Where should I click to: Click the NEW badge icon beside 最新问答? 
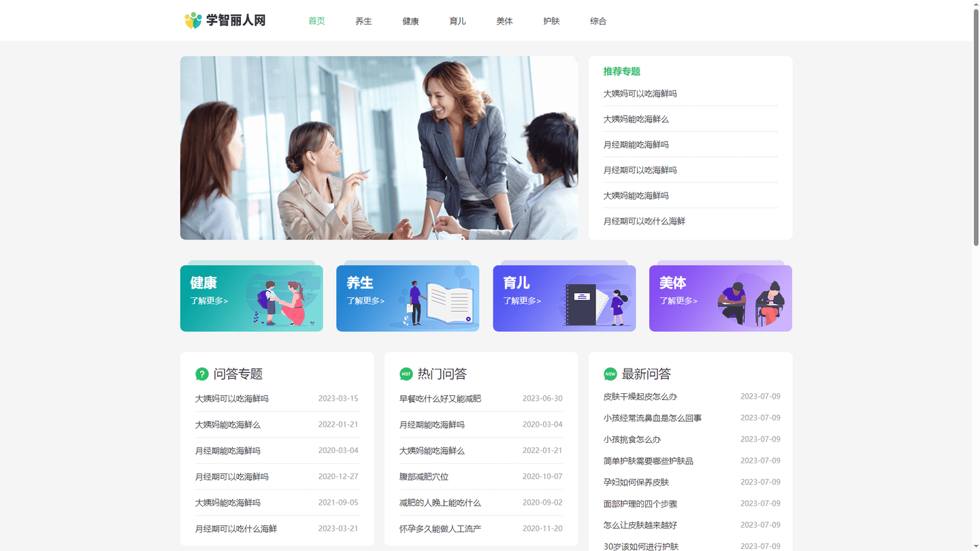(610, 374)
